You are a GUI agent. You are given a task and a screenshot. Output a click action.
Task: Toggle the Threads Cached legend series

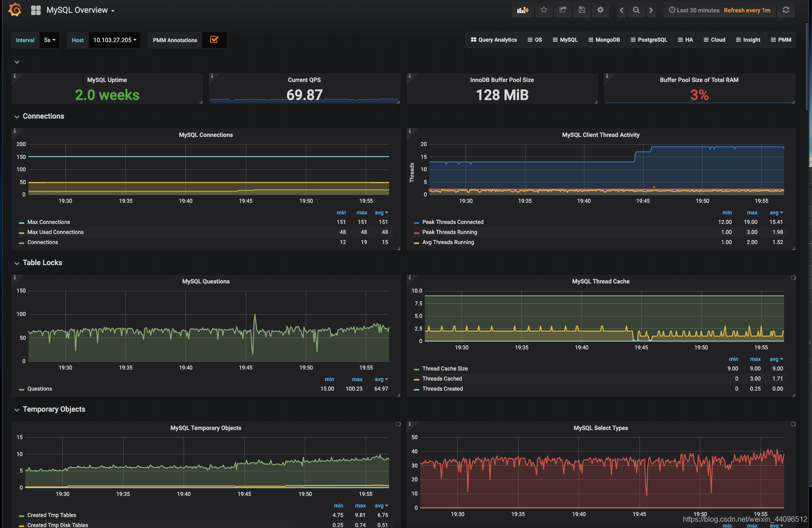pyautogui.click(x=442, y=379)
